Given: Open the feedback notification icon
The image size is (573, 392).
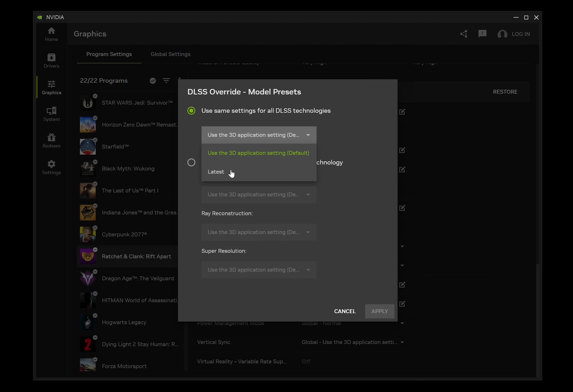Looking at the screenshot, I should coord(482,34).
